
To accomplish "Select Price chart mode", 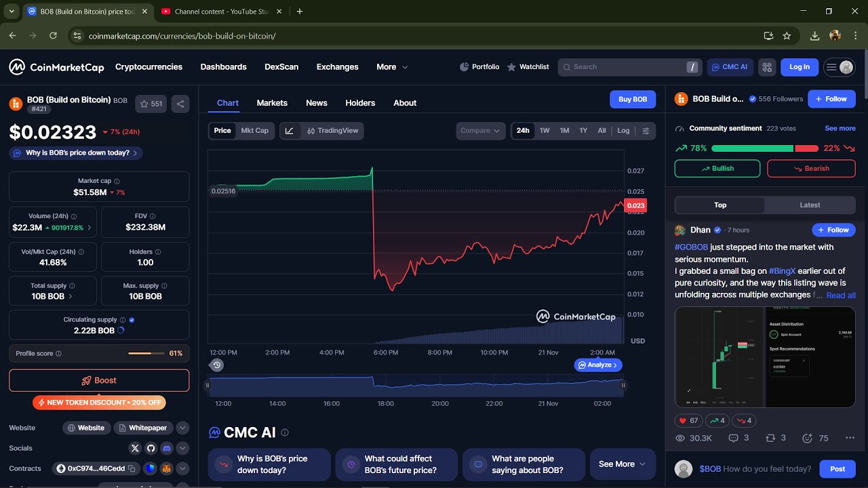I will 222,131.
